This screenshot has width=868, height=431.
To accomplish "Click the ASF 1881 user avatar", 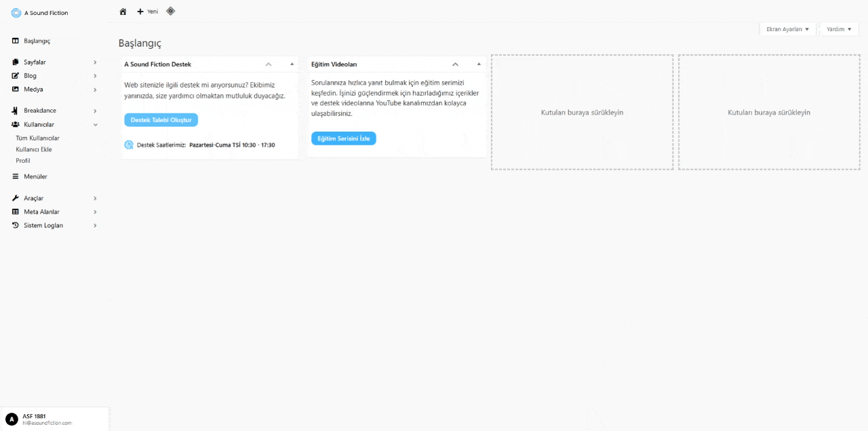I will (12, 419).
